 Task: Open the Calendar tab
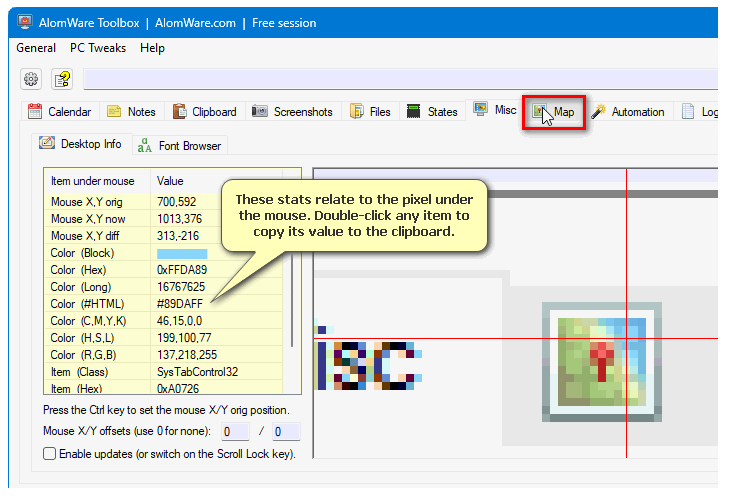tap(59, 112)
